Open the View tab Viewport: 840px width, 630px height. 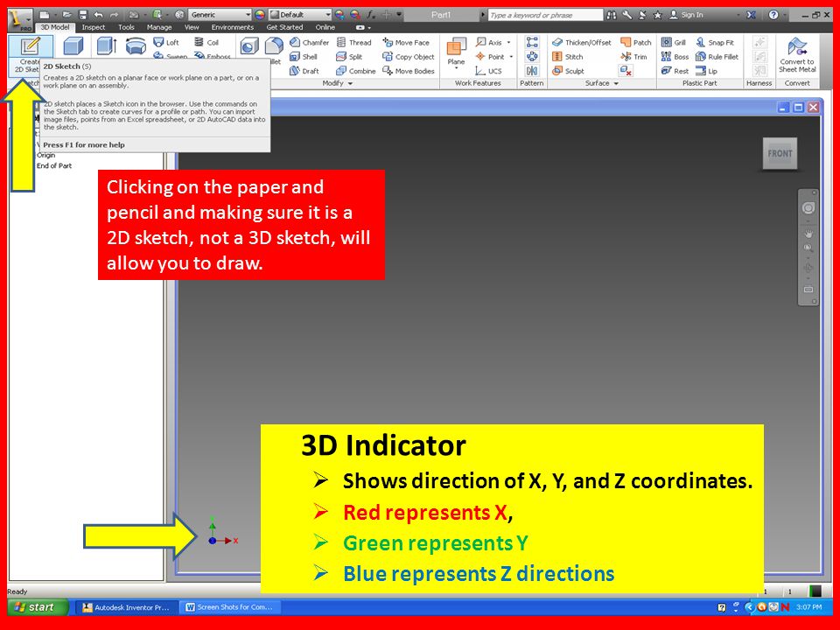pyautogui.click(x=192, y=27)
